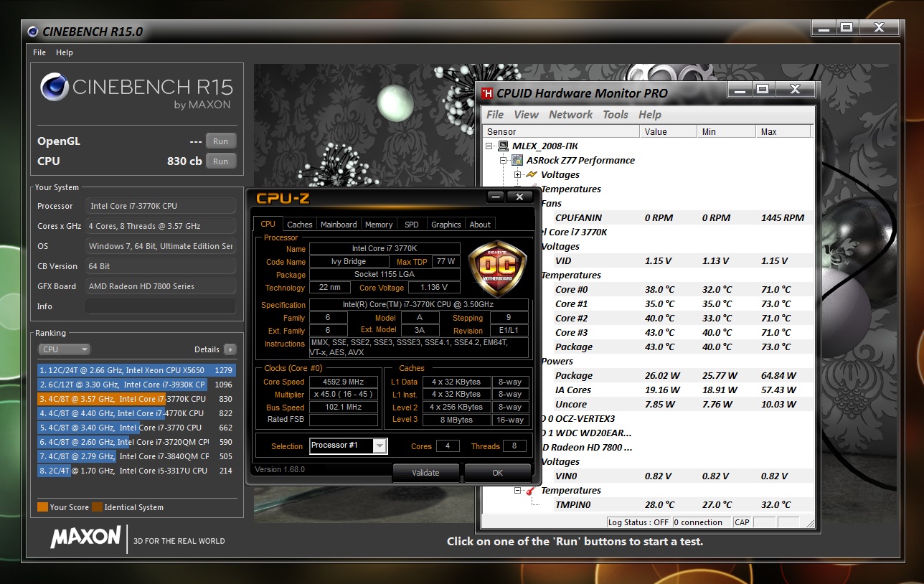Select ranking entry 12C/24T Intel Xeon X5650

[136, 370]
